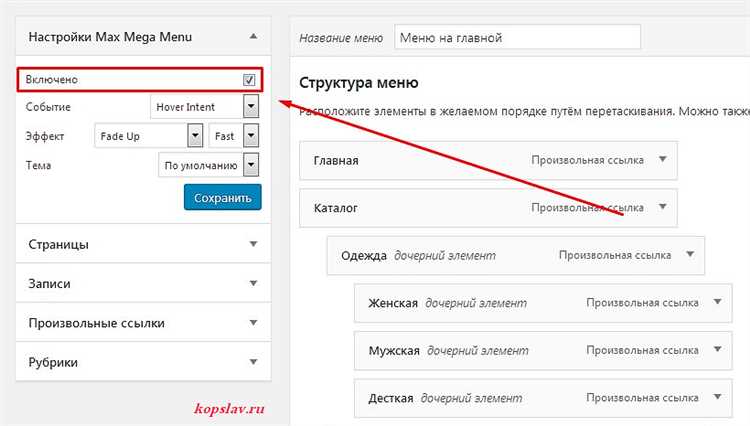Open the Эффект Fade Up dropdown
The width and height of the screenshot is (750, 426).
pos(149,136)
